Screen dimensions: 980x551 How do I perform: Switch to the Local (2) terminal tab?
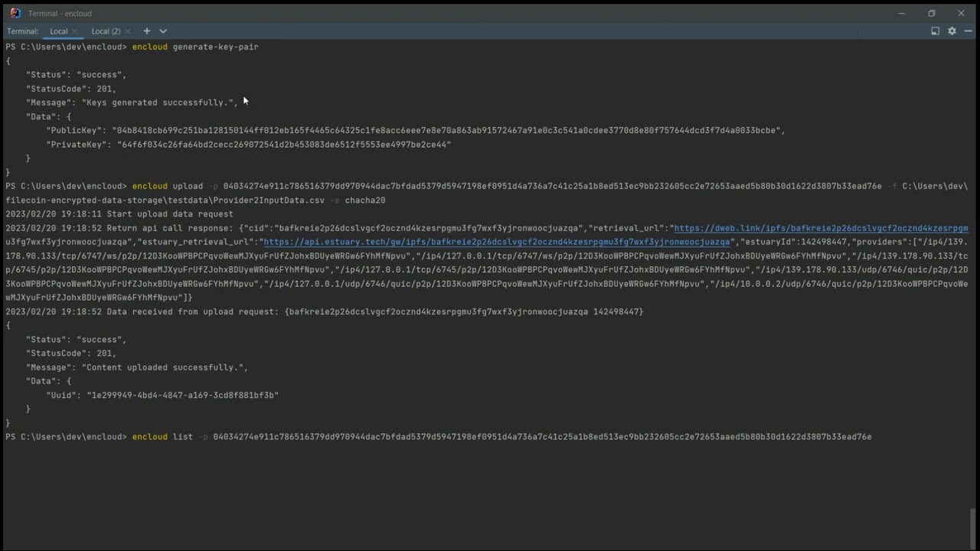106,31
